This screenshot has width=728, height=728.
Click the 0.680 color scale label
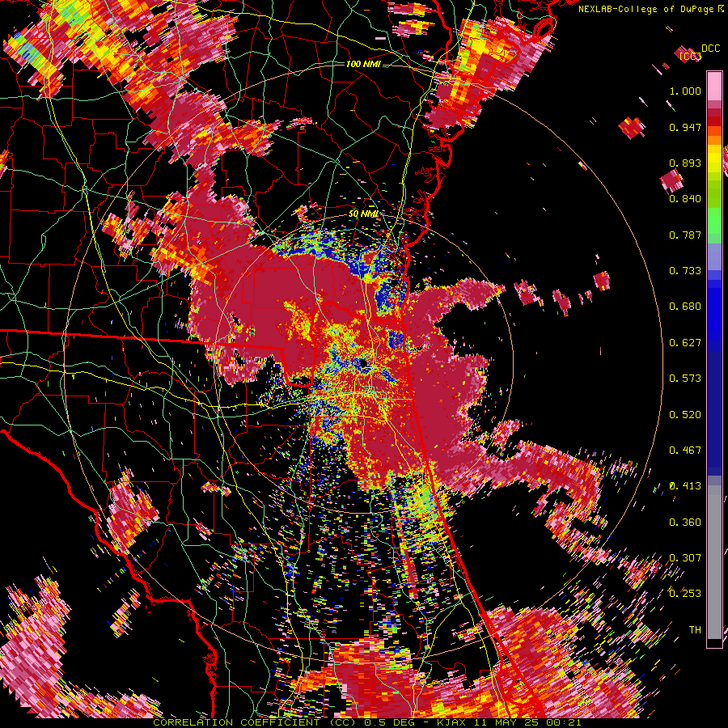pyautogui.click(x=685, y=307)
